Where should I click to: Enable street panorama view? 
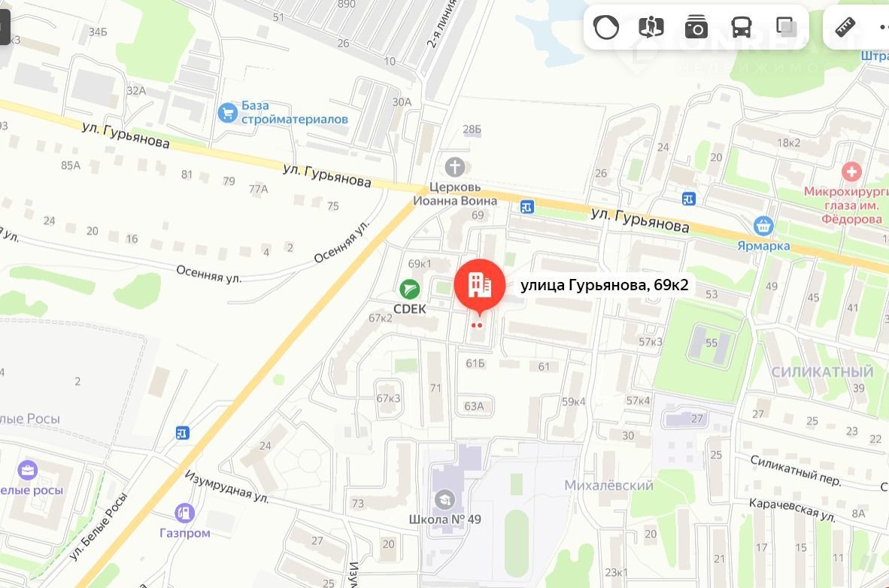(651, 26)
